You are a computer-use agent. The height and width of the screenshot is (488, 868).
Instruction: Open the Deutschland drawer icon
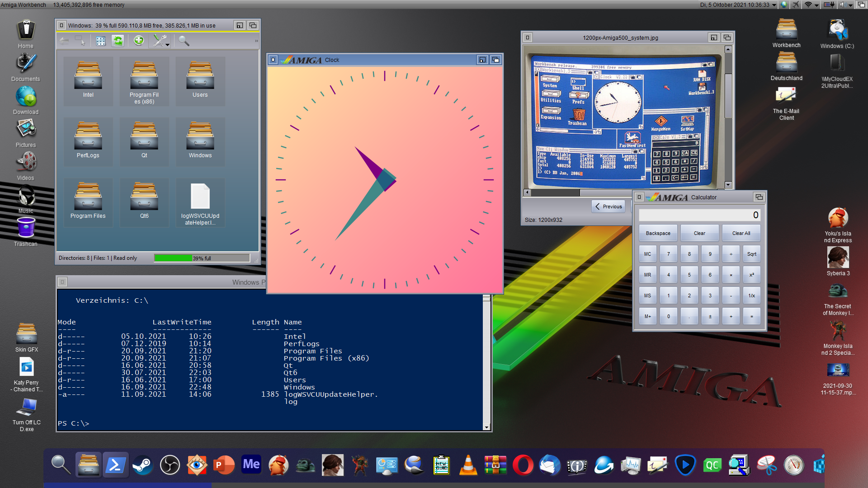click(787, 66)
